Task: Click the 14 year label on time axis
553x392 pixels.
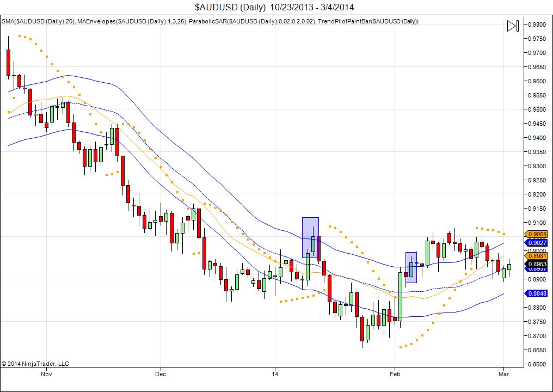Action: pyautogui.click(x=275, y=374)
